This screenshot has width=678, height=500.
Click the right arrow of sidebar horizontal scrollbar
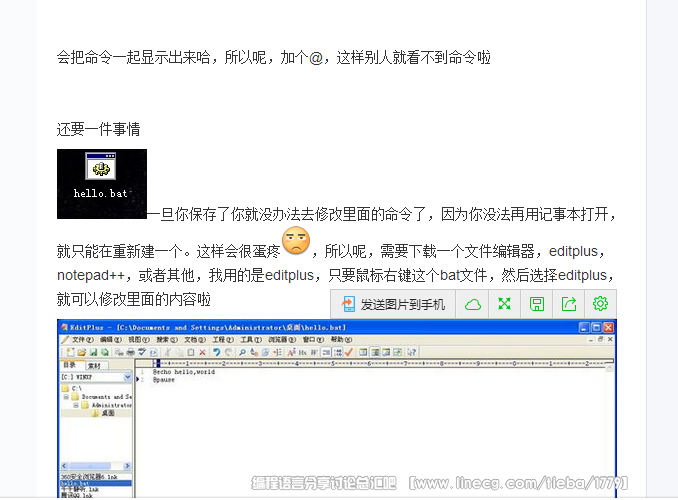tap(127, 466)
